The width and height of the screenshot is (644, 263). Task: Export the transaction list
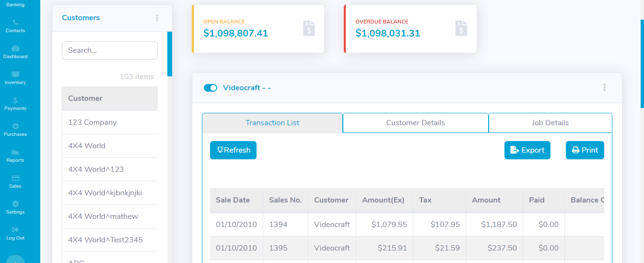click(x=527, y=150)
